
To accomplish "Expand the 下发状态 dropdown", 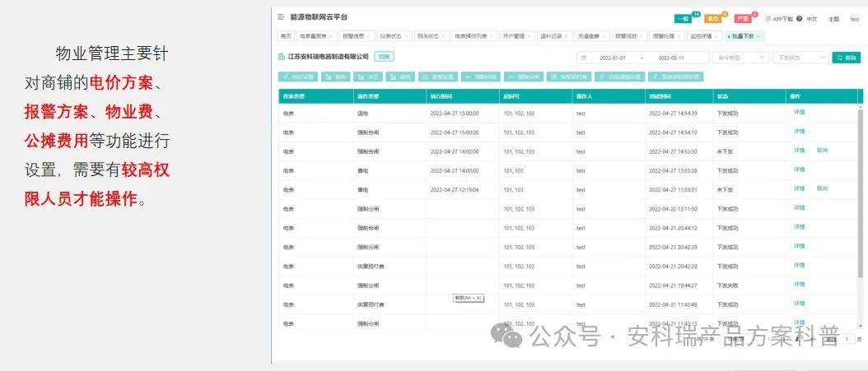I will 800,58.
